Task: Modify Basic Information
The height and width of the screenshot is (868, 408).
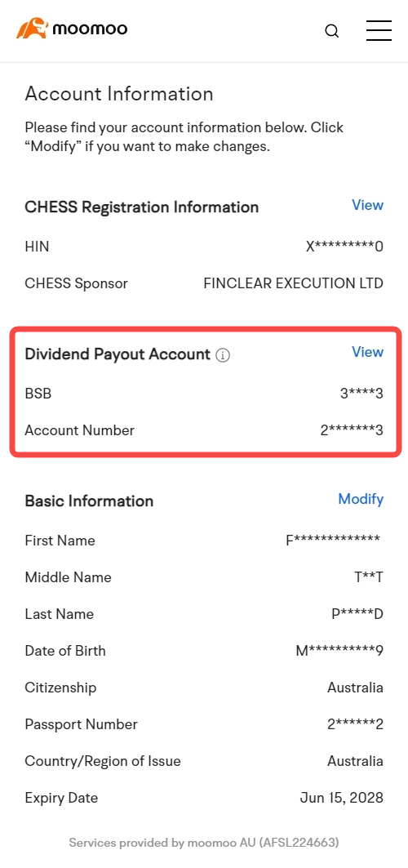Action: 361,499
